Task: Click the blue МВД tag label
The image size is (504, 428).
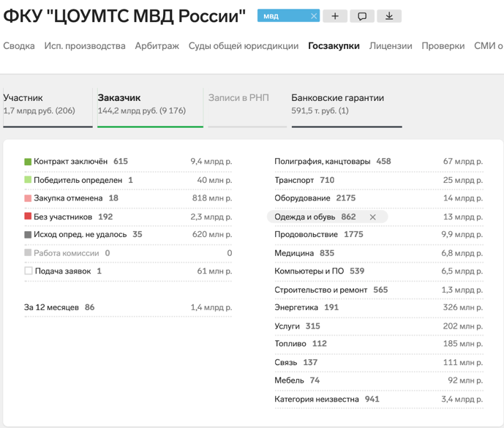Action: click(x=271, y=16)
